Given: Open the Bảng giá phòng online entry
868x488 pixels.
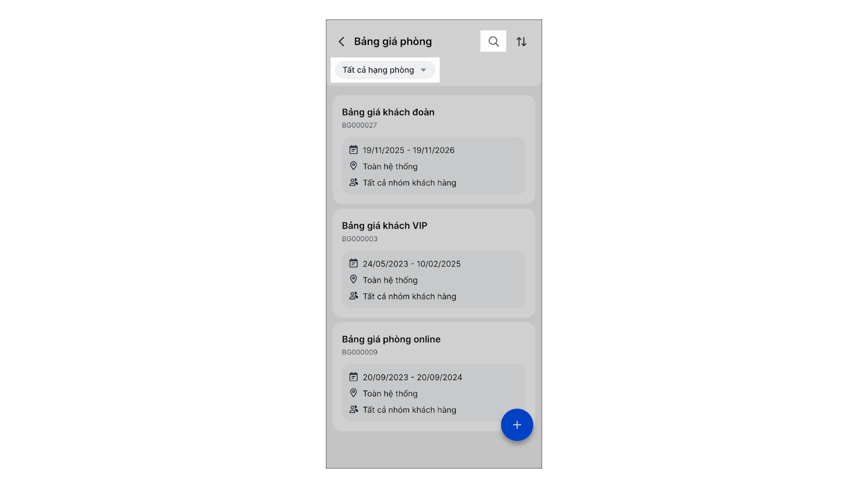Looking at the screenshot, I should tap(391, 339).
